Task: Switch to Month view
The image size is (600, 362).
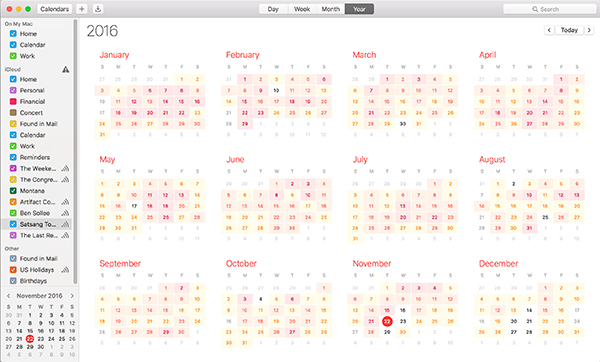Action: coord(331,9)
